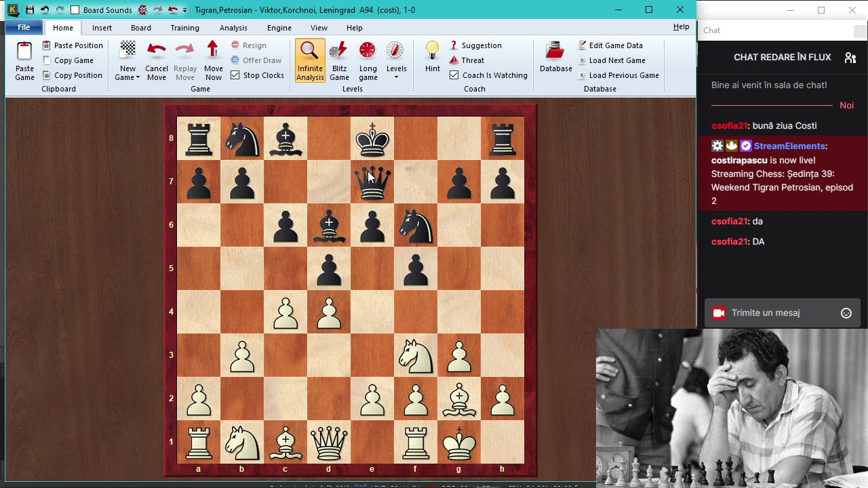Toggle the Board Sounds checkbox

(75, 10)
